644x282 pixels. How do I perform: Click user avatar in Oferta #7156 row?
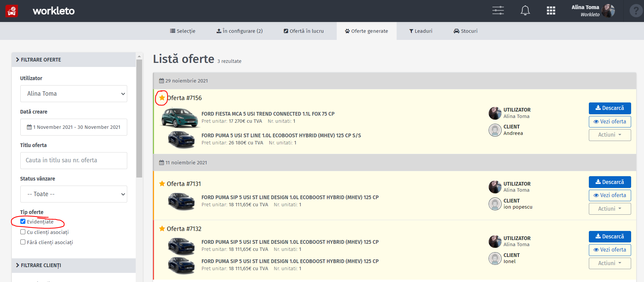coord(495,113)
